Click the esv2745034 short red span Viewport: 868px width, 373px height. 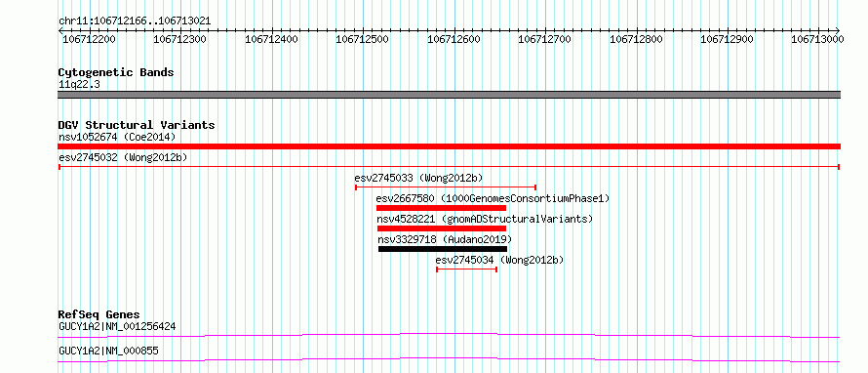coord(466,269)
